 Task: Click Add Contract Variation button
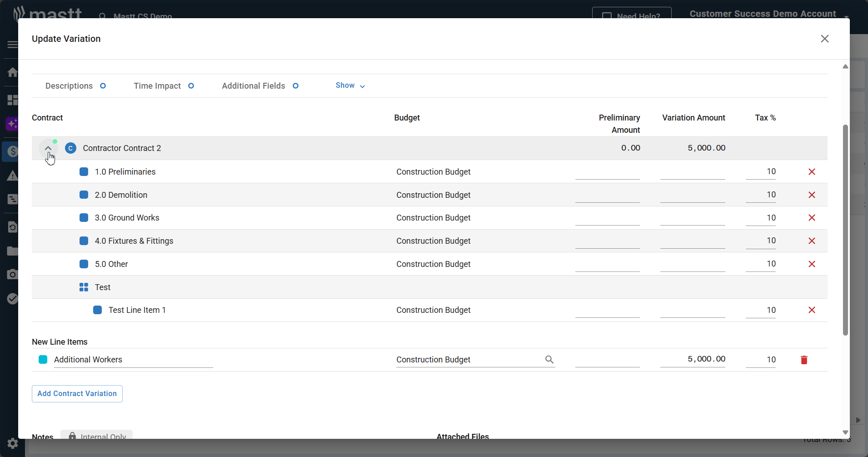pos(77,394)
